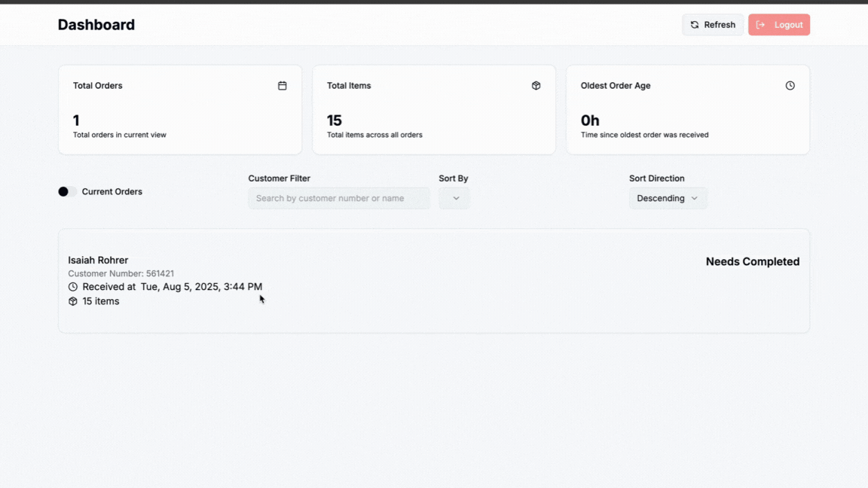Viewport: 868px width, 488px height.
Task: Select the Isaiah Rohrer order card
Action: tap(434, 280)
